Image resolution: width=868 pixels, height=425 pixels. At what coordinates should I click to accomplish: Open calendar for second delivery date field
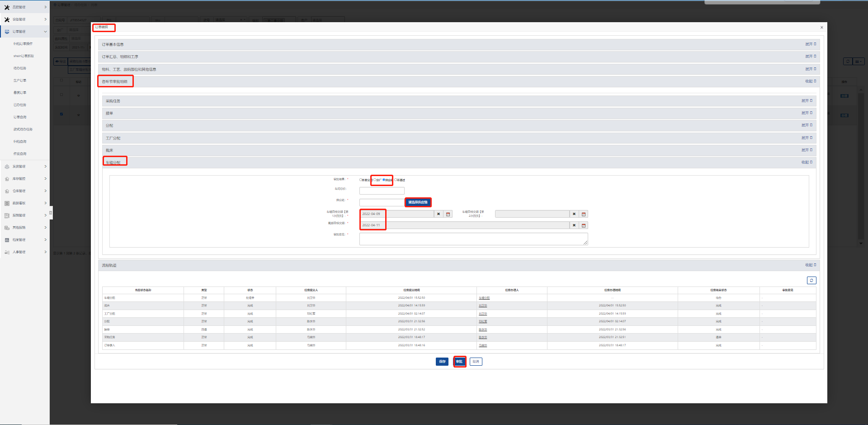(584, 214)
